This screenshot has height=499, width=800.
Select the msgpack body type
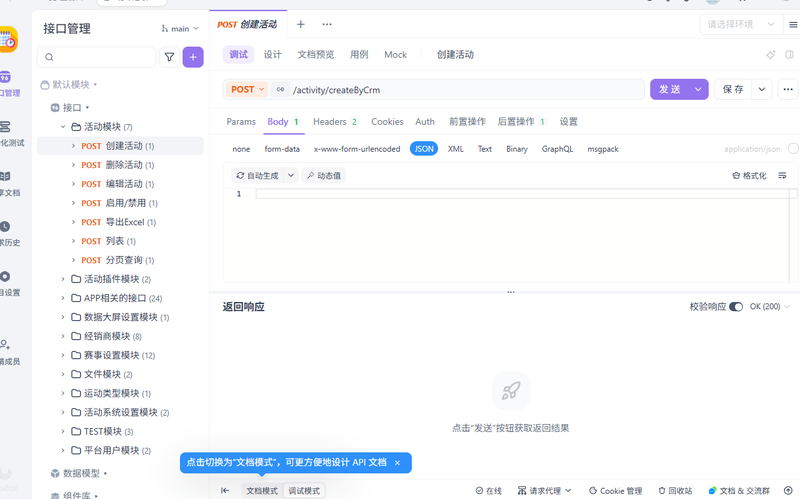tap(603, 149)
